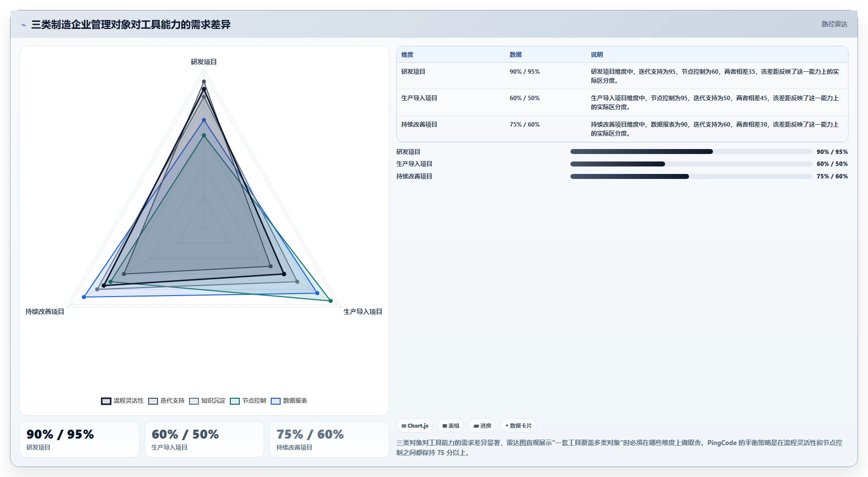Click the 持续改善项目 progress bar
Viewport: 868px width, 477px height.
[x=692, y=176]
